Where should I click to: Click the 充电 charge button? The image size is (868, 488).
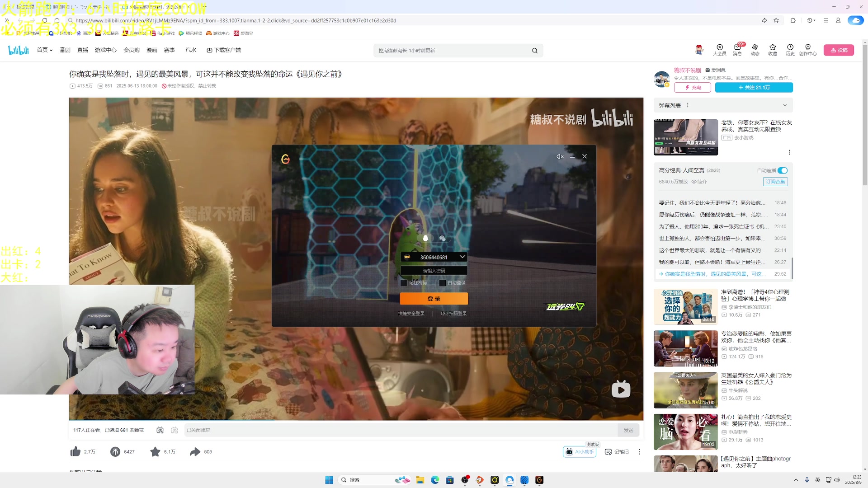[x=693, y=88]
